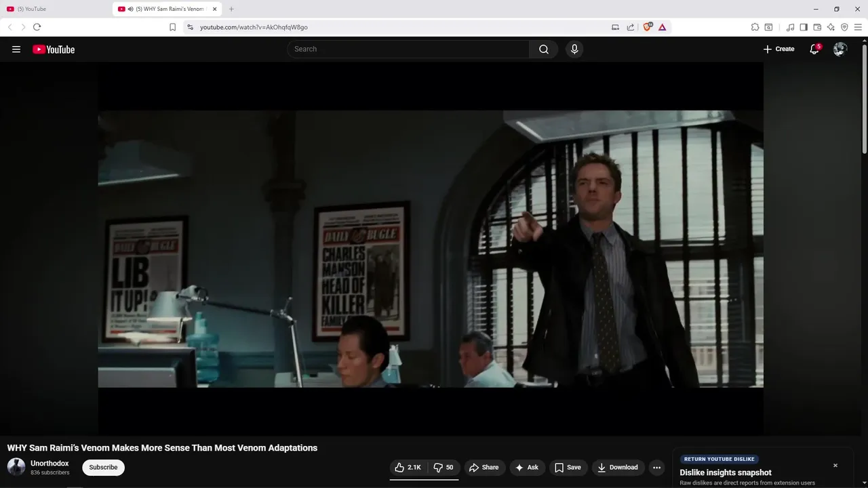Viewport: 868px width, 488px height.
Task: Open Brave Shields lion icon
Action: pyautogui.click(x=647, y=27)
